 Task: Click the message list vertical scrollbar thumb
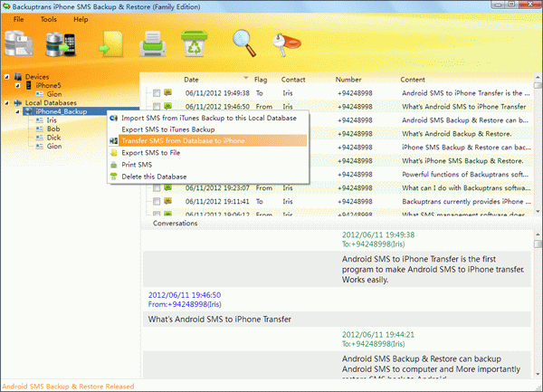click(x=538, y=85)
